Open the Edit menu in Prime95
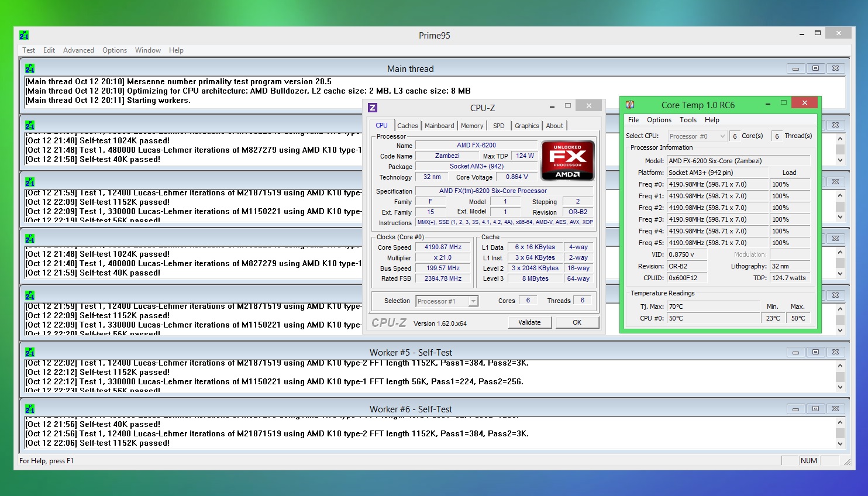868x496 pixels. [x=49, y=50]
